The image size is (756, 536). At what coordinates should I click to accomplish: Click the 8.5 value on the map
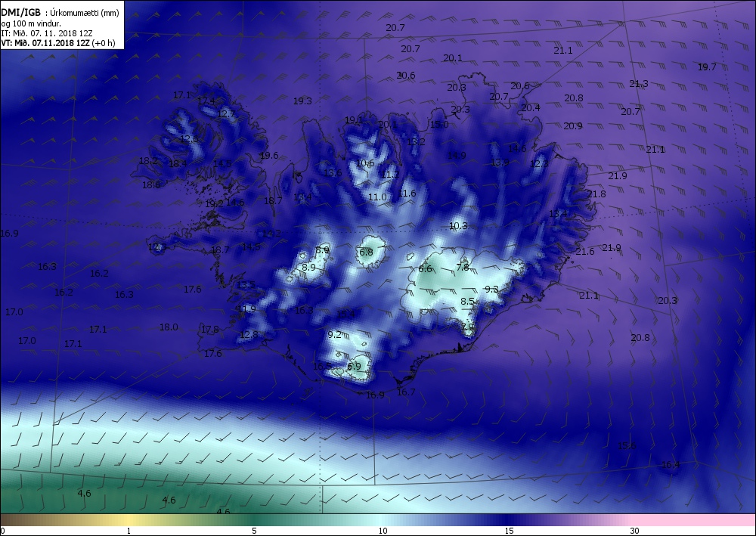coord(468,301)
